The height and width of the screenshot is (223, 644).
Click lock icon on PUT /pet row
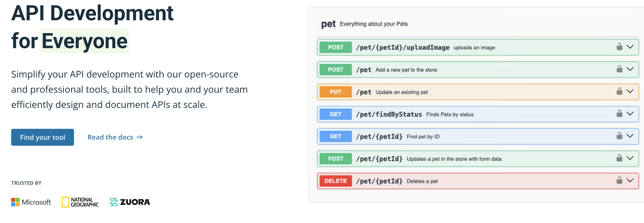click(619, 91)
